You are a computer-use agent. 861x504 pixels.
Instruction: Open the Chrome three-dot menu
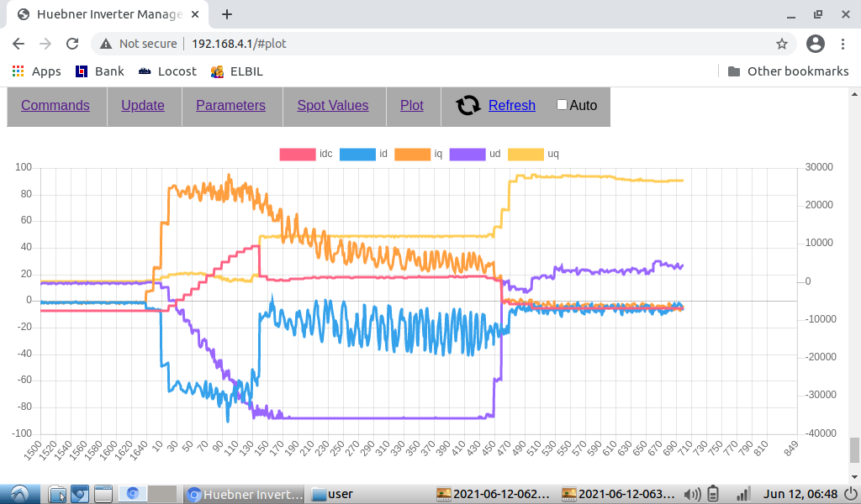point(844,44)
